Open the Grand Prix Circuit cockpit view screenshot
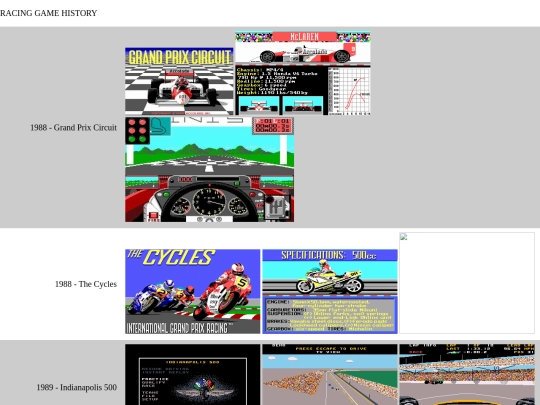The height and width of the screenshot is (405, 540). (209, 169)
